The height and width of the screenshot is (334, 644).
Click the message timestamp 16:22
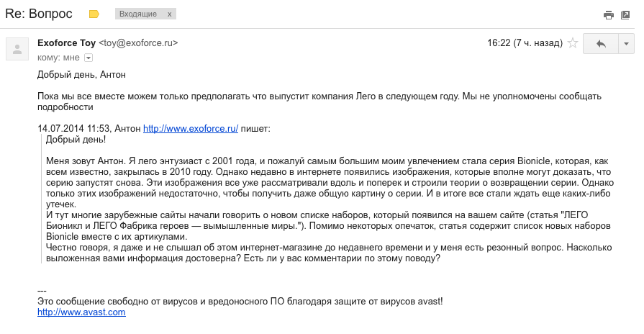(499, 42)
